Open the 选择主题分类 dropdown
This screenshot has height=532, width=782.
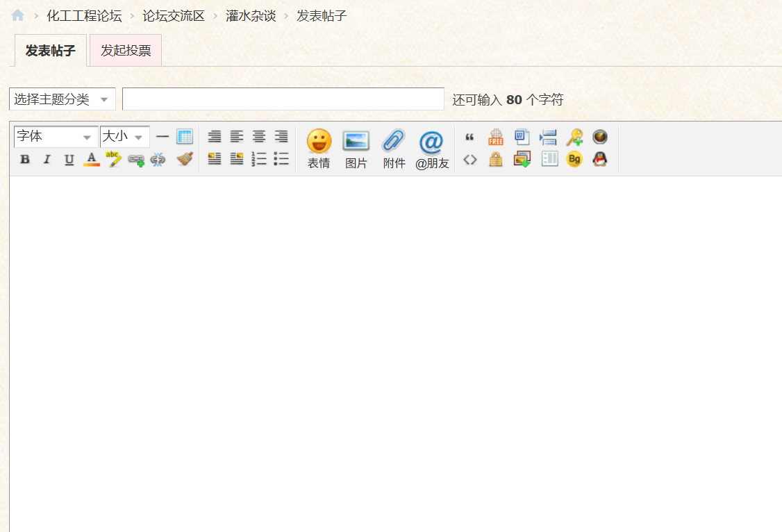pyautogui.click(x=63, y=99)
